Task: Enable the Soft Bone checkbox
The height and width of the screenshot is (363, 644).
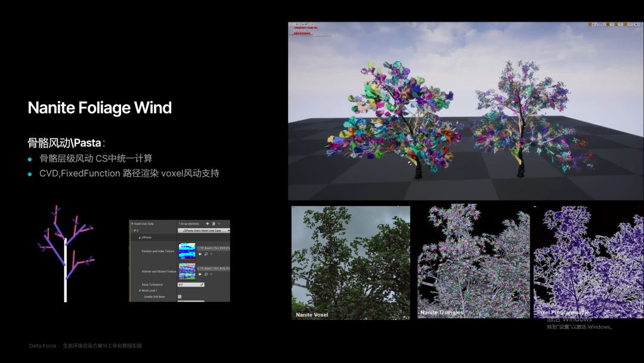Action: [x=179, y=297]
